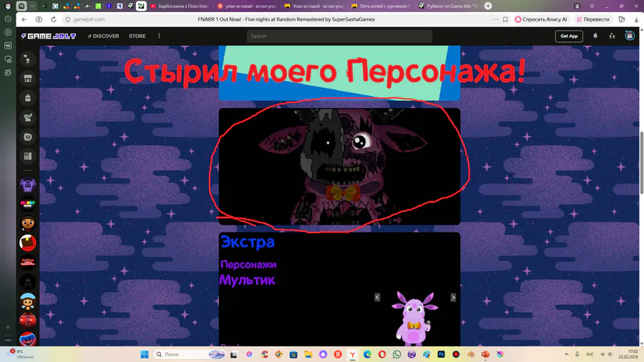Open WhatsApp from the taskbar

pos(396,354)
